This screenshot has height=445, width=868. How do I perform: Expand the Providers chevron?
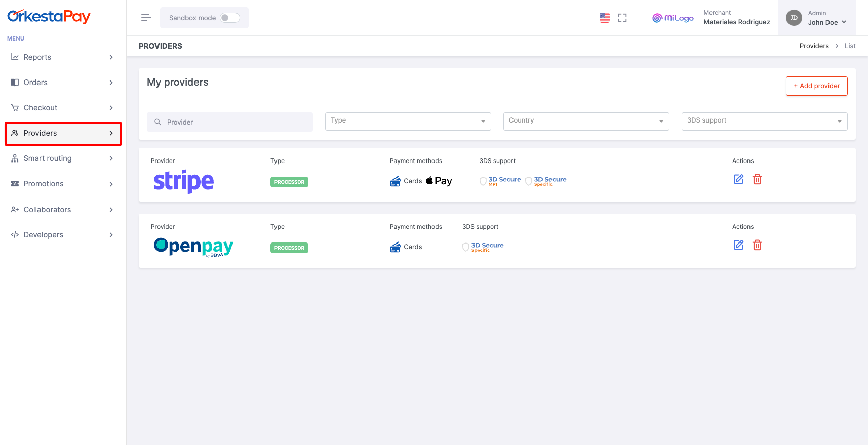pyautogui.click(x=111, y=133)
